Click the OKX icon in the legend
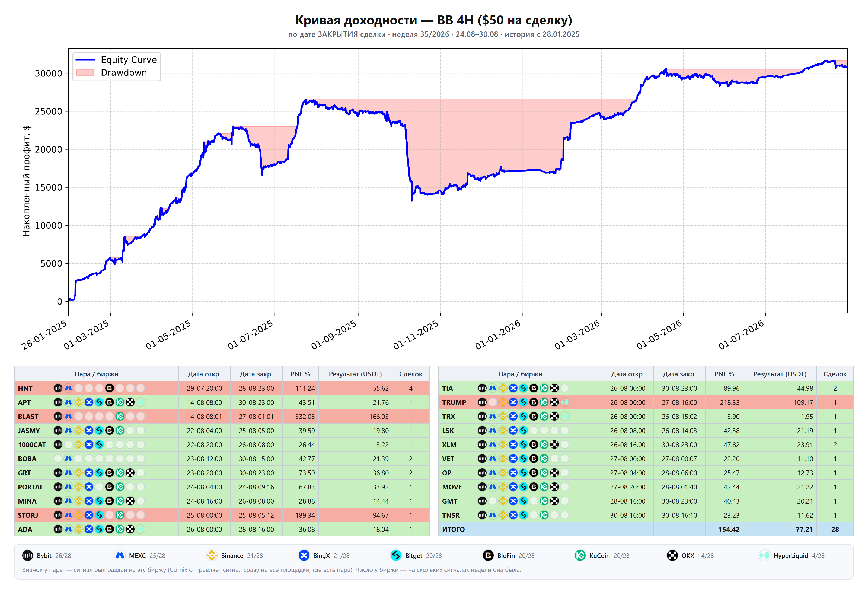Viewport: 868px width, 589px height. click(x=672, y=555)
